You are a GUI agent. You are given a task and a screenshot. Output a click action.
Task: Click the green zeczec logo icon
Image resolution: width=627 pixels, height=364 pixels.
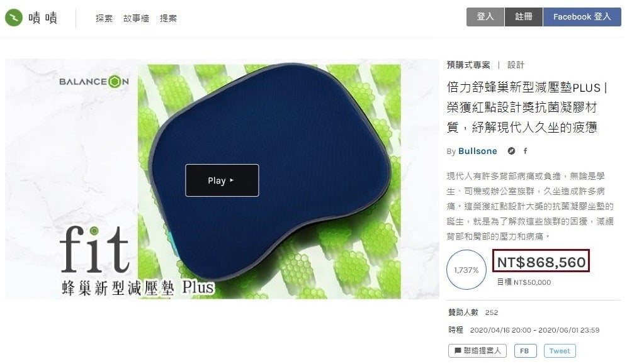pyautogui.click(x=14, y=18)
